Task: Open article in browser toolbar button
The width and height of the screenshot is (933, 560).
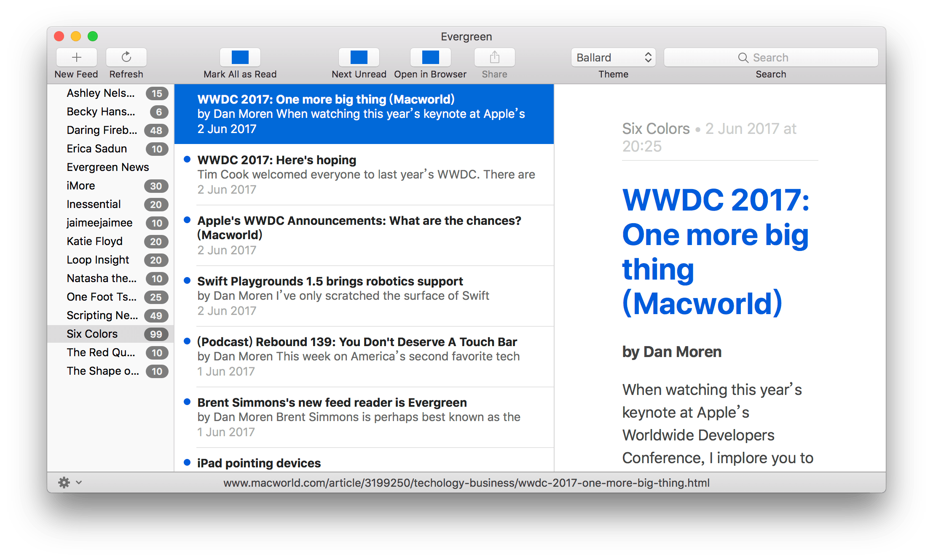Action: (x=431, y=57)
